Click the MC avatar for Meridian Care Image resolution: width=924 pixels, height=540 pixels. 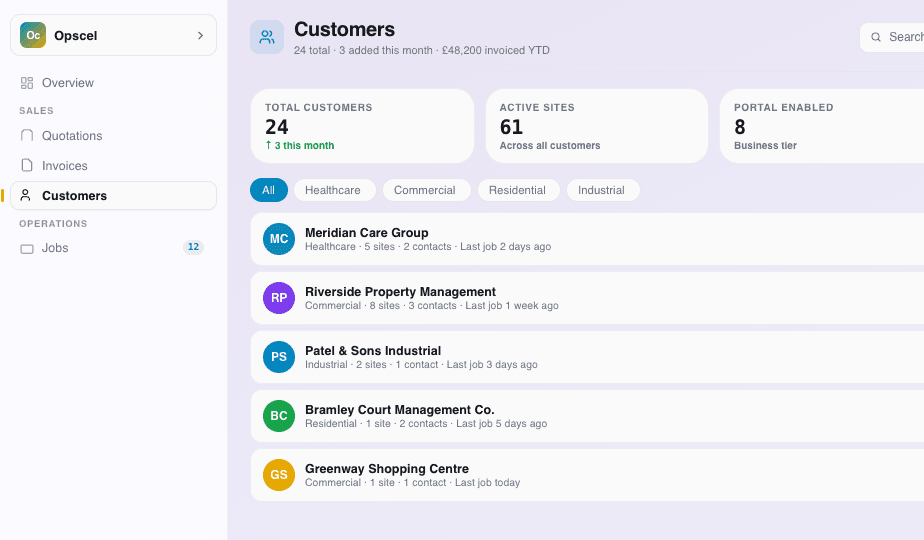point(279,239)
